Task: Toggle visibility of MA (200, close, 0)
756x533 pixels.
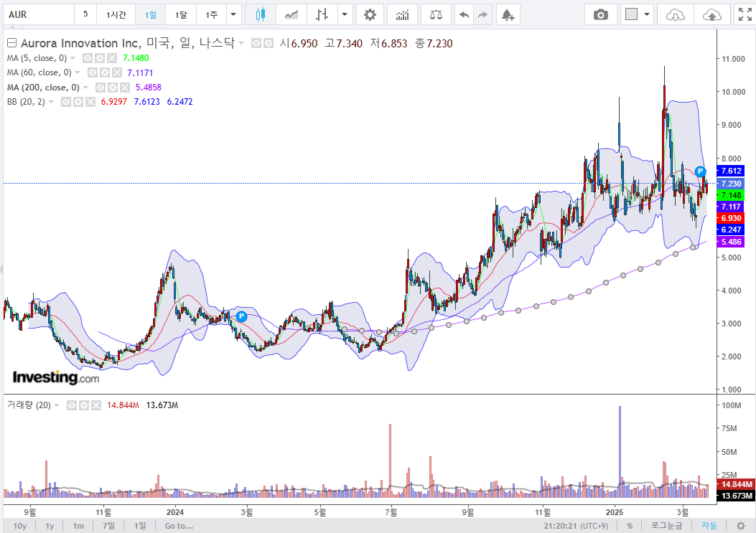Action: (101, 88)
